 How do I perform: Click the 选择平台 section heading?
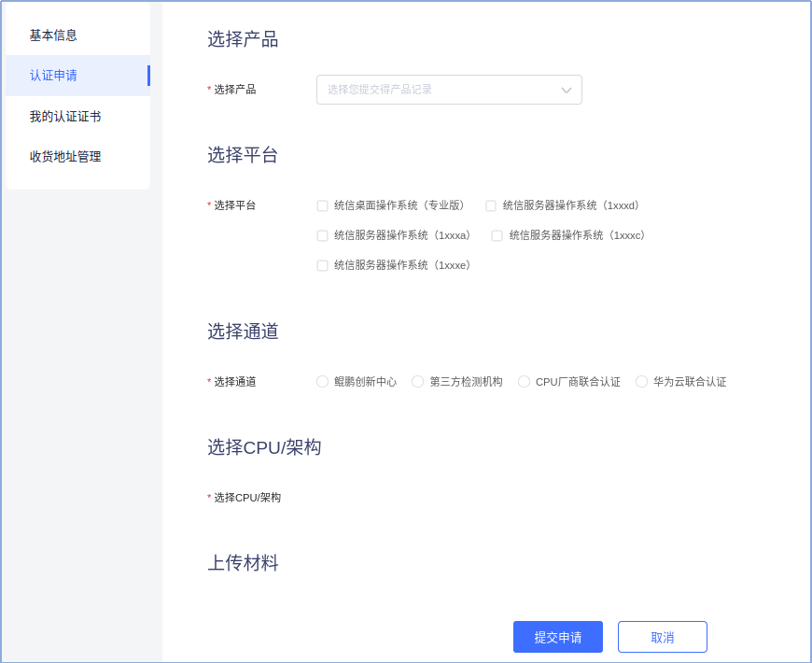point(243,155)
